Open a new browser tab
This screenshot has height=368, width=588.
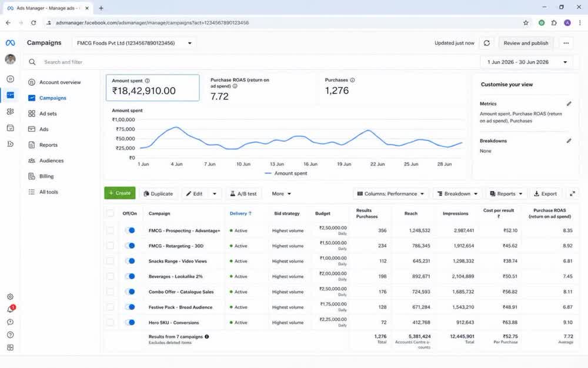click(101, 8)
